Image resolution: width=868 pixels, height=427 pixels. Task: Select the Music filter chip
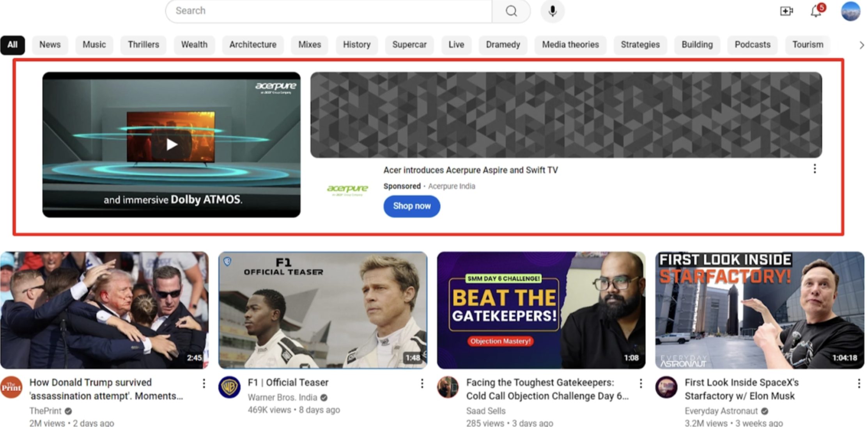94,44
